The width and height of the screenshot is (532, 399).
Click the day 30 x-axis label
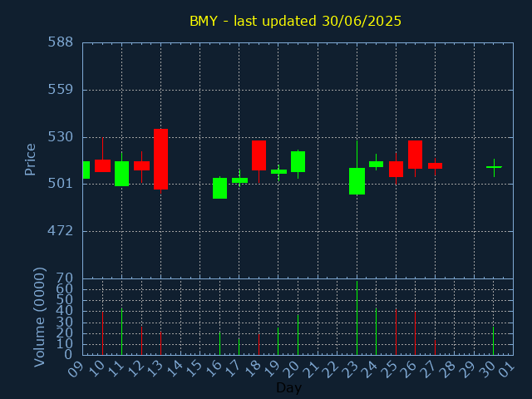(x=487, y=368)
